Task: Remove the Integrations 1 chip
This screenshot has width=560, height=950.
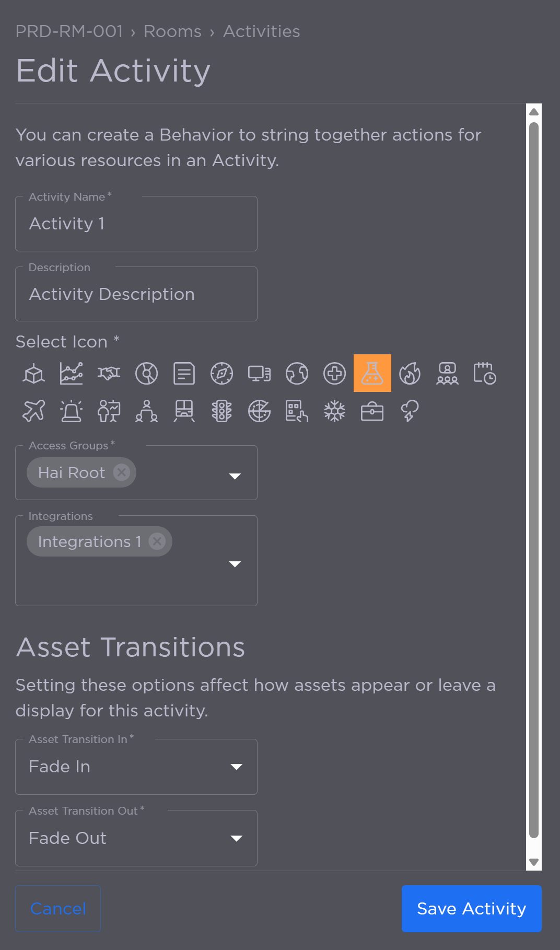Action: pos(157,541)
